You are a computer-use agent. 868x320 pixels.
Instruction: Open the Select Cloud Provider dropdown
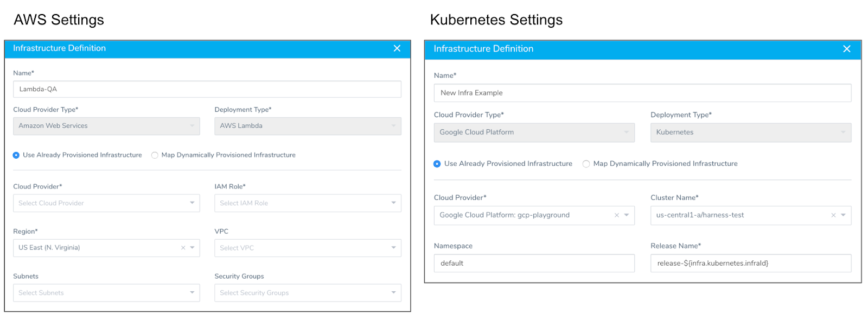106,203
